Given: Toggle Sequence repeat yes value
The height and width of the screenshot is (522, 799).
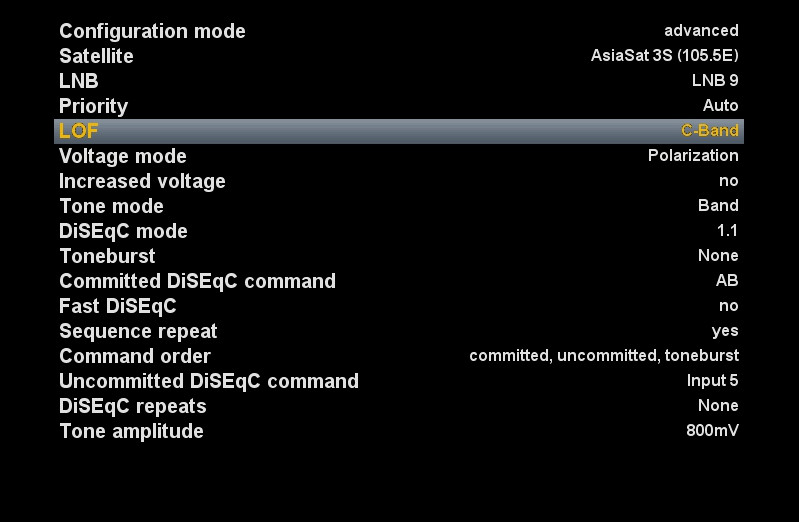Looking at the screenshot, I should pyautogui.click(x=725, y=331).
